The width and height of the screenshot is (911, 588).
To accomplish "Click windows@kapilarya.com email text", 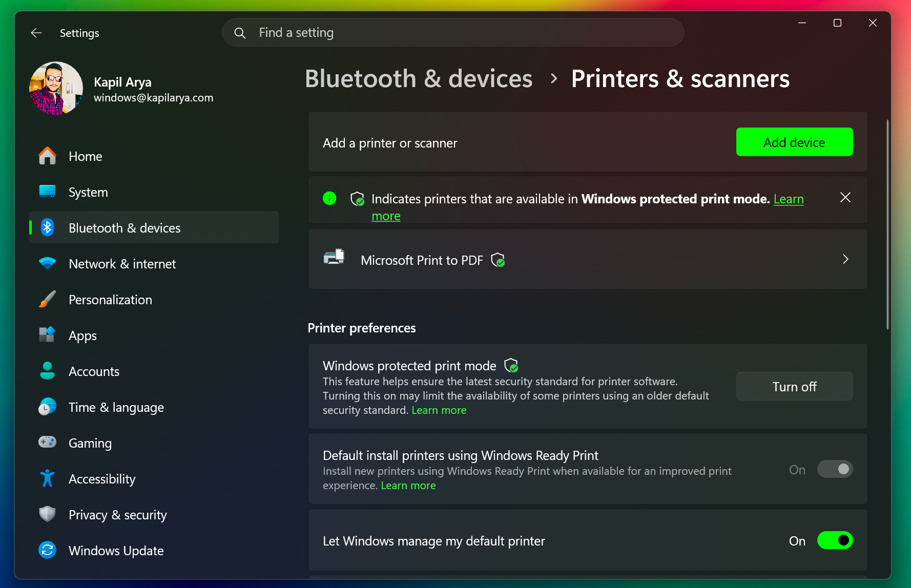I will pos(153,98).
